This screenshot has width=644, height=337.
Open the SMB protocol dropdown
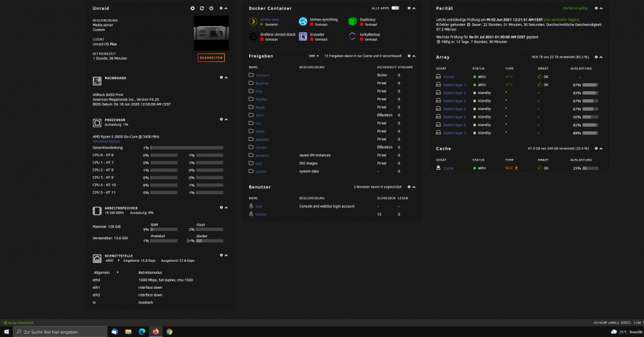pyautogui.click(x=314, y=56)
